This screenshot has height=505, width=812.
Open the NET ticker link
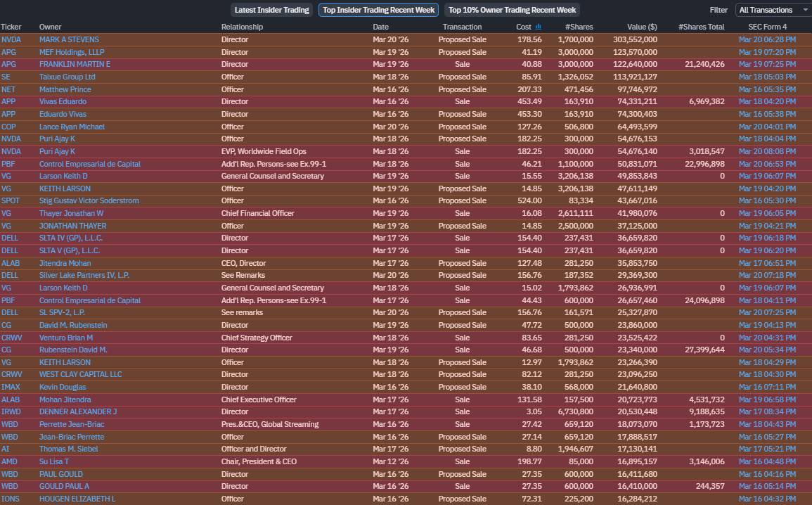click(8, 89)
